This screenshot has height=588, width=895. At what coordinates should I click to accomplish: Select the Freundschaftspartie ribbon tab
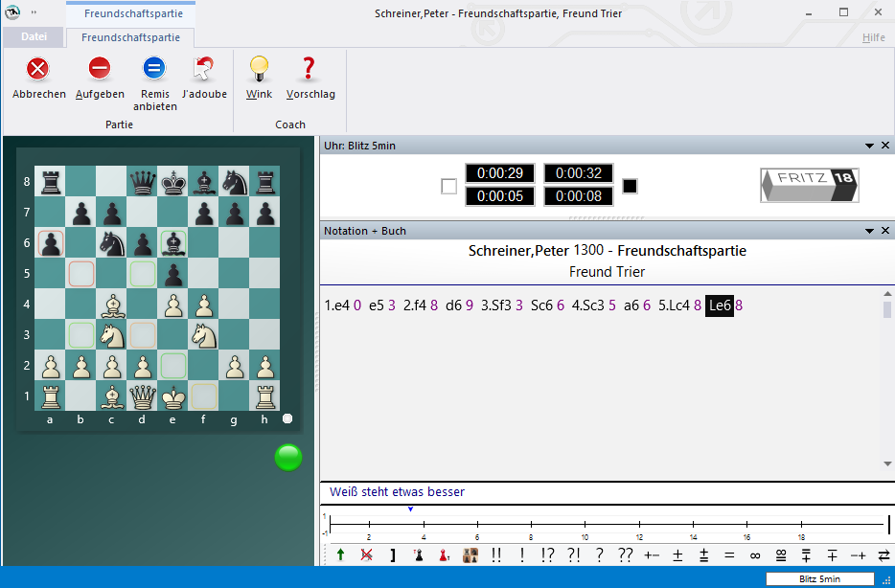[129, 37]
